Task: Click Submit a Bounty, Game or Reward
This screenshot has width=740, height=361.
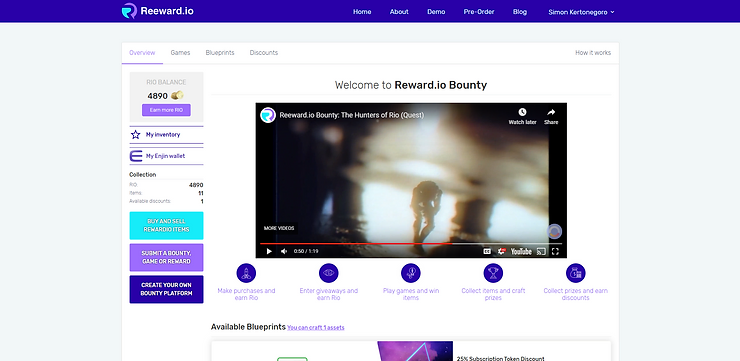Action: coord(167,257)
